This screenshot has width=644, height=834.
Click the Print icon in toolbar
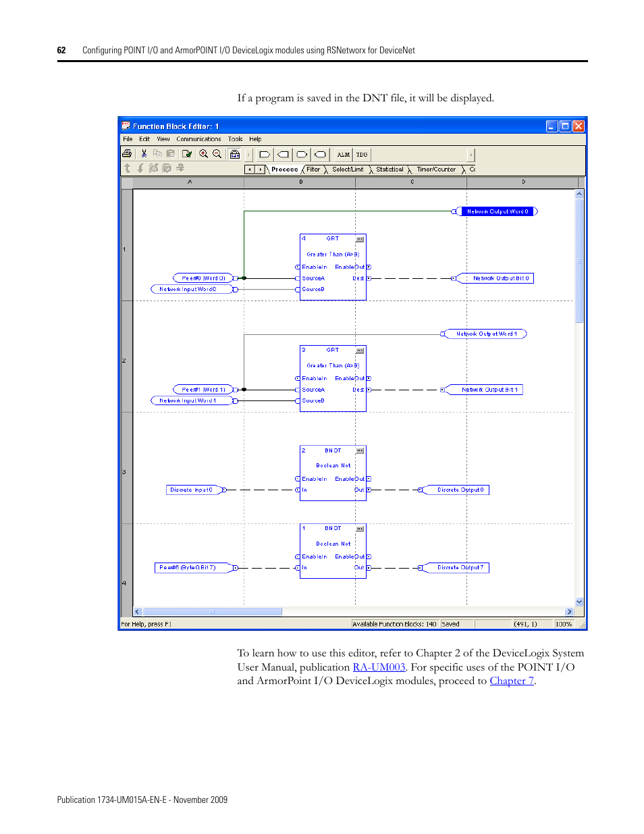coord(127,154)
